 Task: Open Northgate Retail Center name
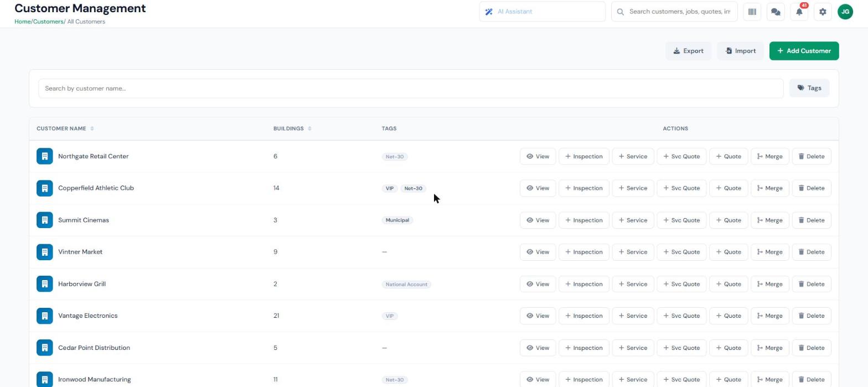(93, 156)
